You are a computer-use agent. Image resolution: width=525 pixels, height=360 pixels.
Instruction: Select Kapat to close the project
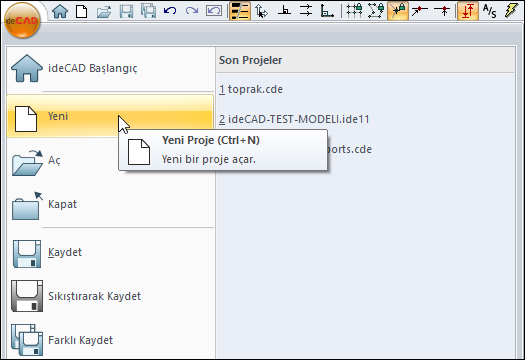tap(110, 205)
